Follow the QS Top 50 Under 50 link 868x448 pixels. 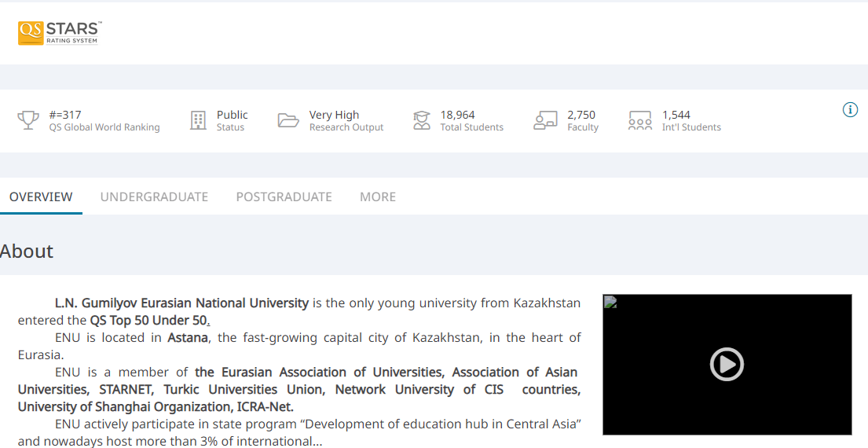point(149,320)
